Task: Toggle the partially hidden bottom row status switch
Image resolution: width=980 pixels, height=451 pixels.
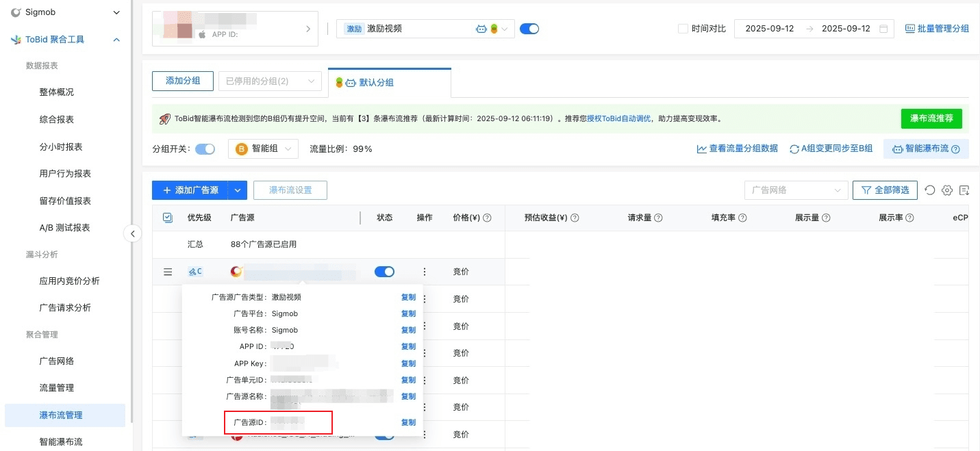Action: [x=384, y=435]
